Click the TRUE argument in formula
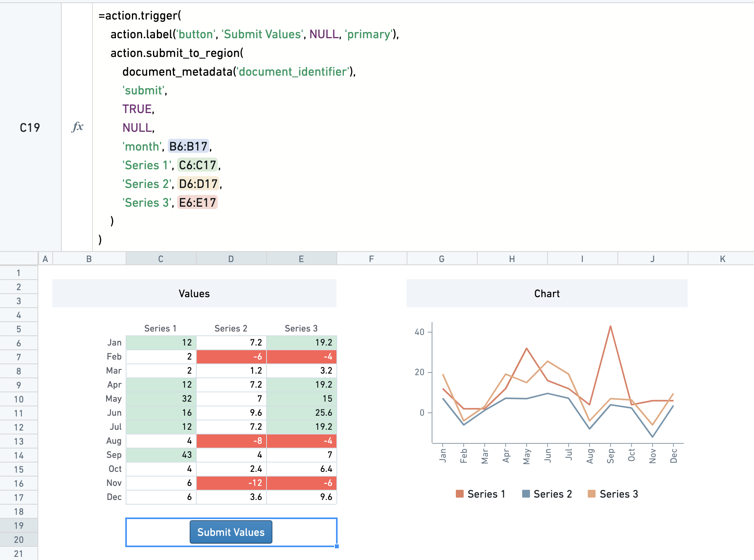The image size is (754, 560). [x=137, y=109]
